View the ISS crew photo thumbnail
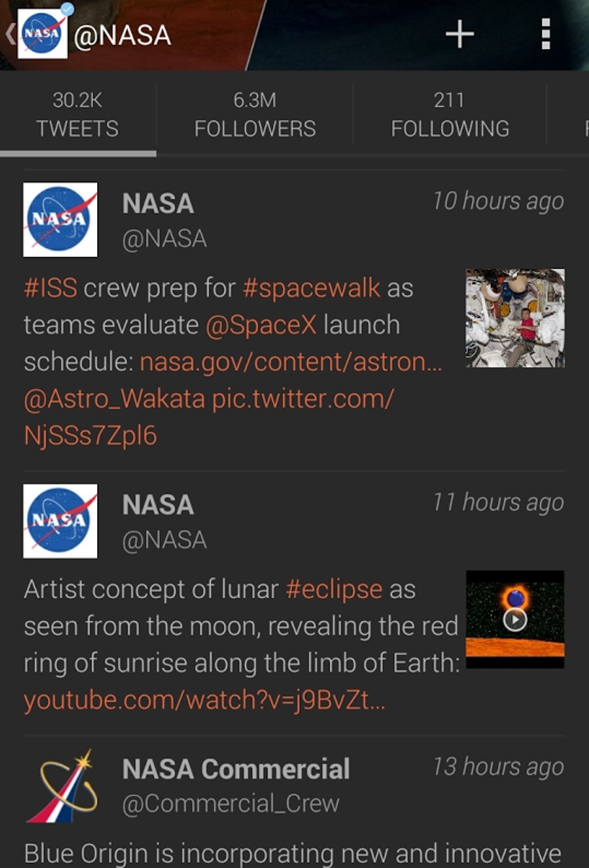Image resolution: width=589 pixels, height=868 pixels. 515,318
